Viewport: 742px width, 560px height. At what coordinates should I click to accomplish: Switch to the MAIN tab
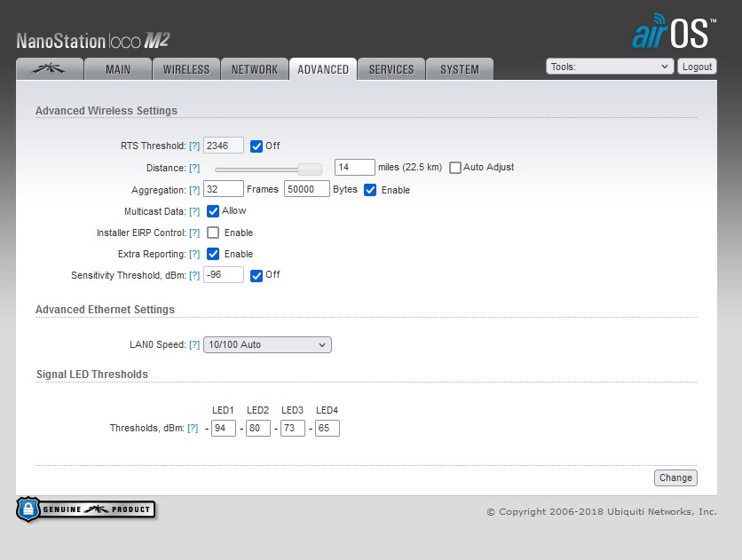(118, 69)
